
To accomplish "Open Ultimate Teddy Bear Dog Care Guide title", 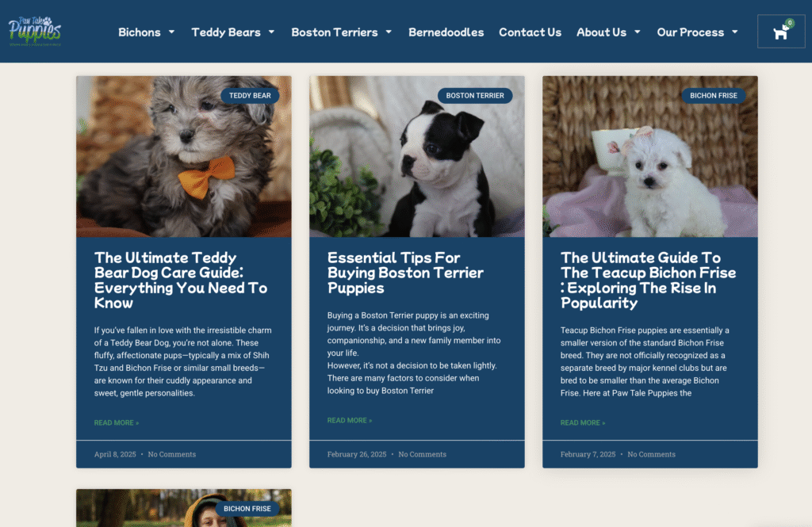I will pos(181,280).
